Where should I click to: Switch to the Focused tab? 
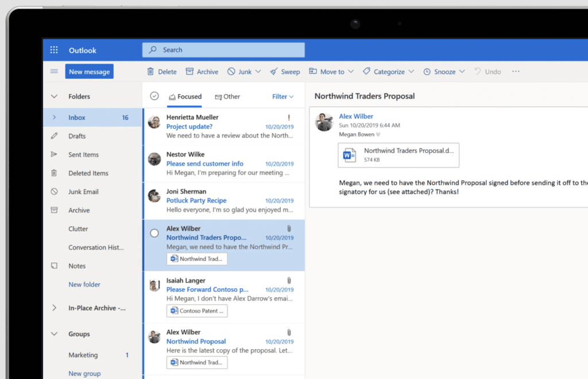click(185, 96)
